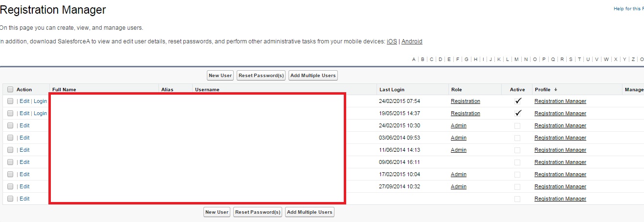Tick the checkbox for the last user row
Image resolution: width=644 pixels, height=222 pixels.
[x=10, y=199]
